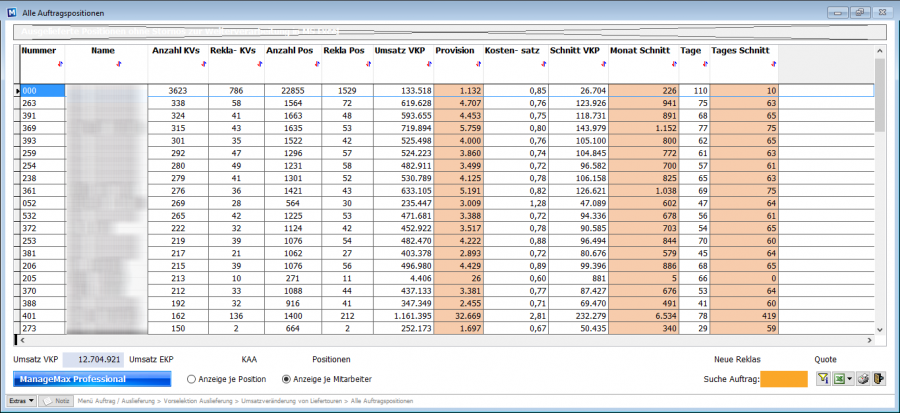Sort by the Rekla Pos column arrow
The height and width of the screenshot is (413, 900).
368,64
